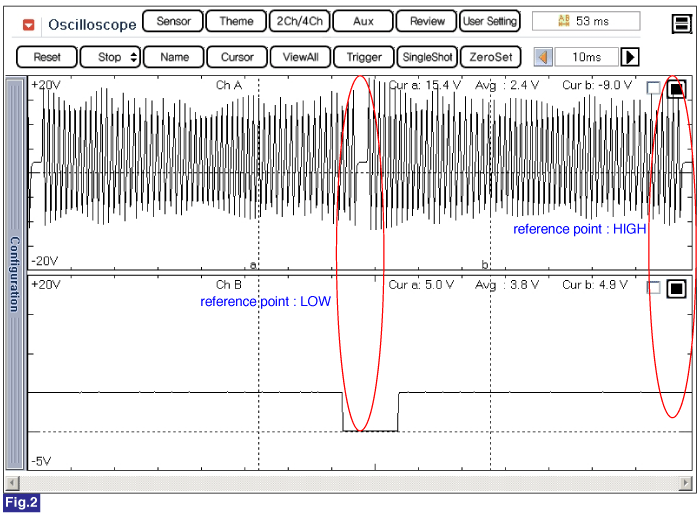This screenshot has width=700, height=515.
Task: Open the Sensor menu
Action: (x=173, y=21)
